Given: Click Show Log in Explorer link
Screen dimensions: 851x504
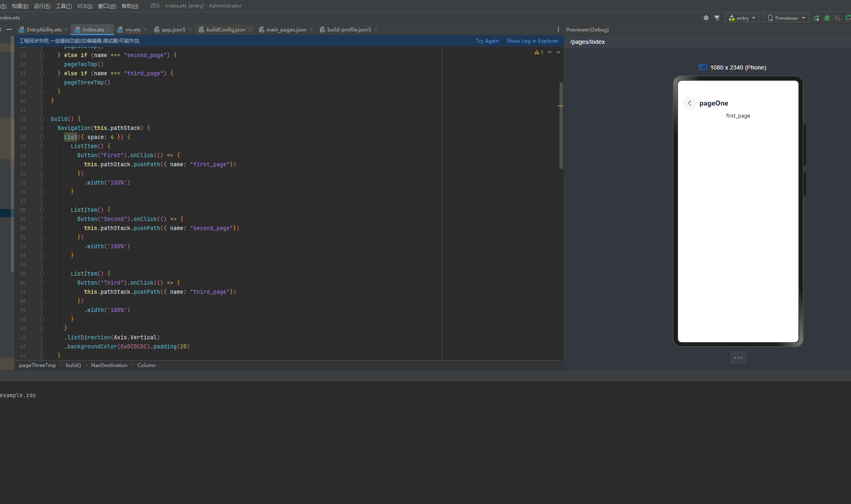Looking at the screenshot, I should (532, 41).
